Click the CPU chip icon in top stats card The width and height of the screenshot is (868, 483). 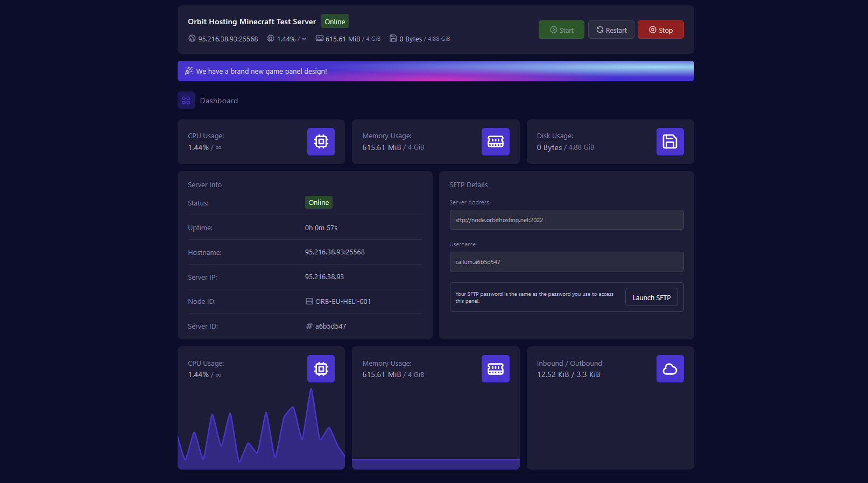tap(321, 141)
